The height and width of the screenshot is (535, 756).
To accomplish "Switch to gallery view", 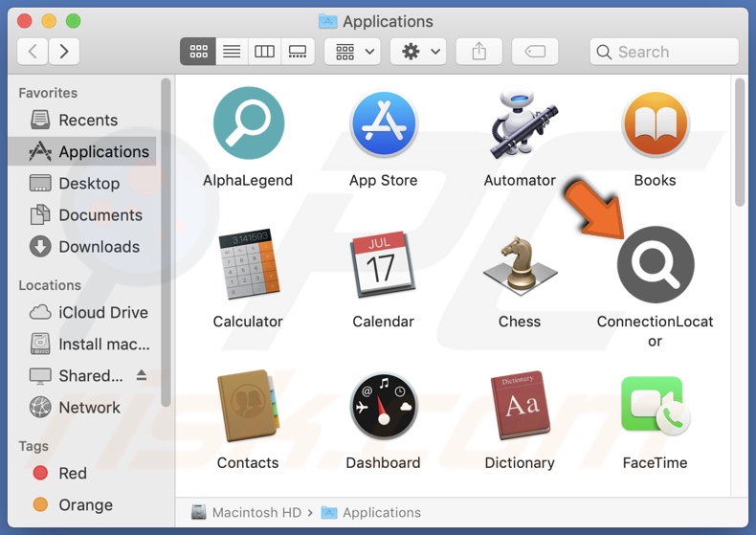I will (298, 51).
